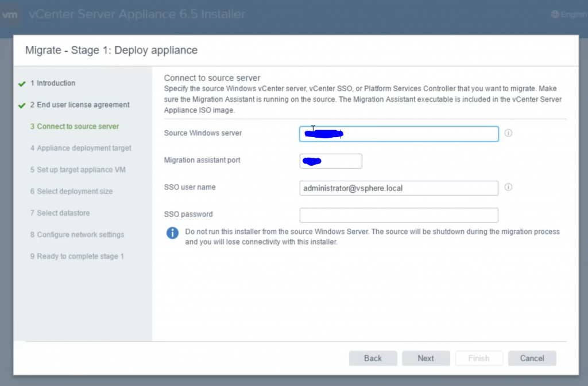This screenshot has height=386, width=588.
Task: Select step 5 Set up target appliance VM
Action: point(78,170)
